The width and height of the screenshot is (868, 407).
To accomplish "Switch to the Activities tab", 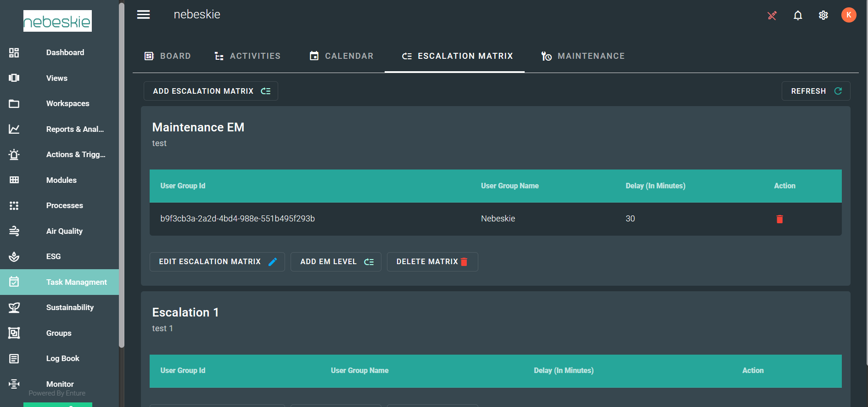I will tap(247, 56).
